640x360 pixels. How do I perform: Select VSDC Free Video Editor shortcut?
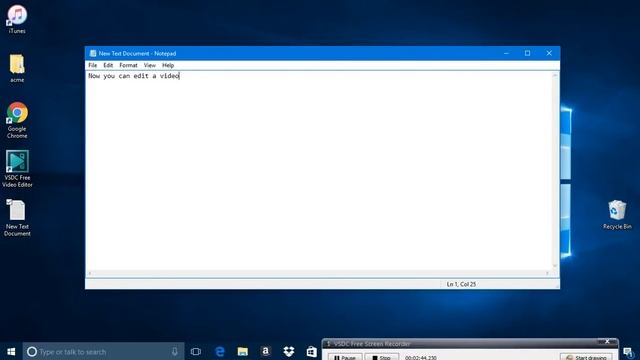pyautogui.click(x=17, y=169)
